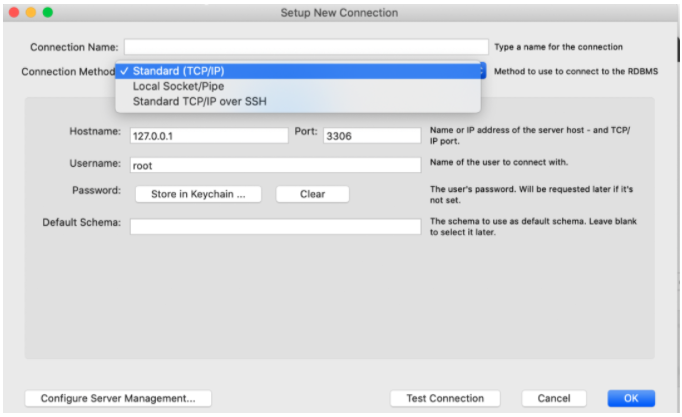
Task: Focus the Hostname field showing 127.0.0.1
Action: coord(208,135)
